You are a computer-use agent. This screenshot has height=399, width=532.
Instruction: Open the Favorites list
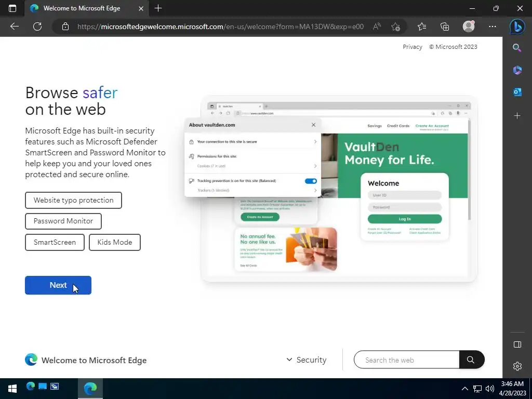click(422, 26)
